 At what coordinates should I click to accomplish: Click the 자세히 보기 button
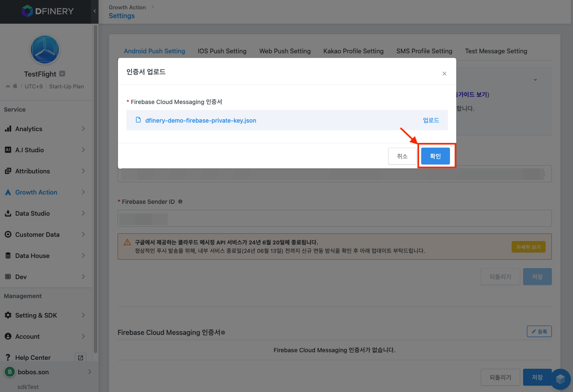pos(528,247)
